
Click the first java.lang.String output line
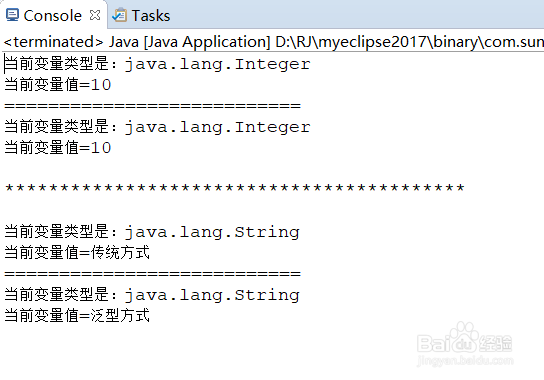152,232
